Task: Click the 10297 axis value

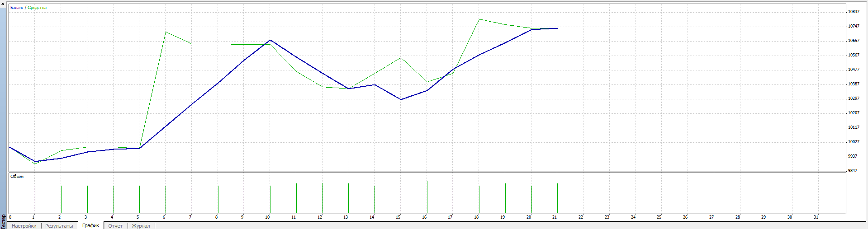Action: (854, 98)
